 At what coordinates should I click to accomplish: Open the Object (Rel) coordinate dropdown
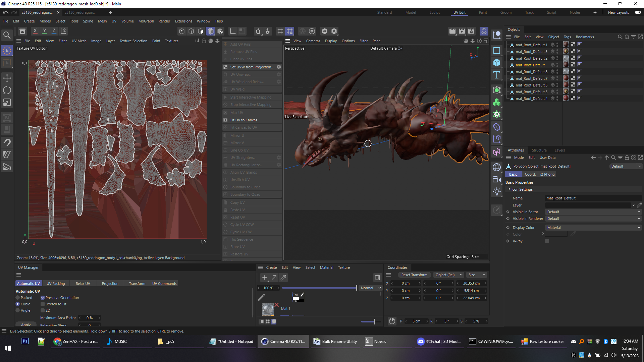click(448, 275)
